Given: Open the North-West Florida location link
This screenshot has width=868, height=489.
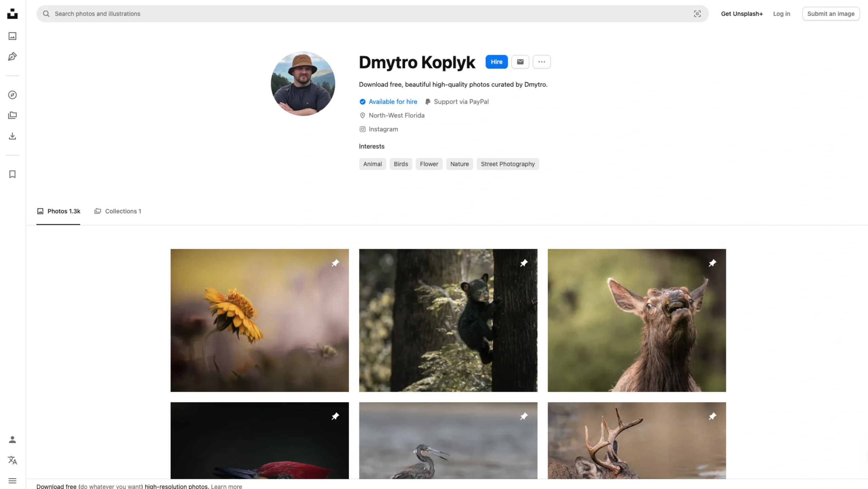Looking at the screenshot, I should [x=392, y=115].
